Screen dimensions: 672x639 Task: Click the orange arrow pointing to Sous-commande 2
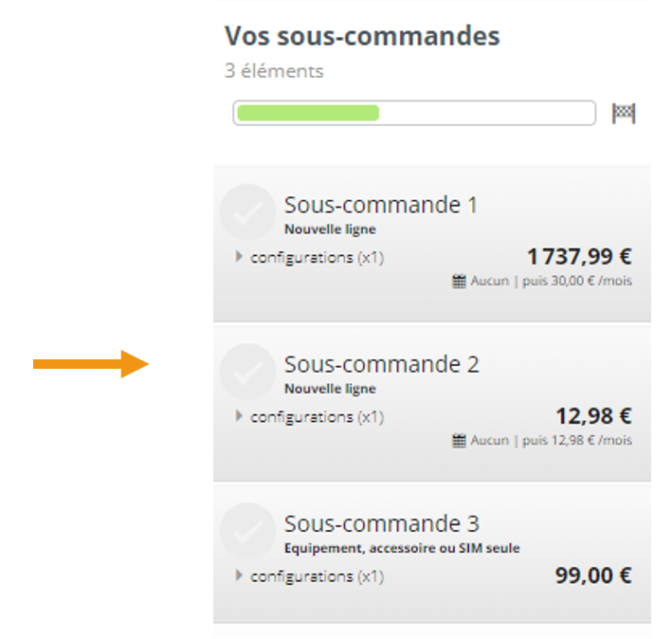(x=91, y=364)
